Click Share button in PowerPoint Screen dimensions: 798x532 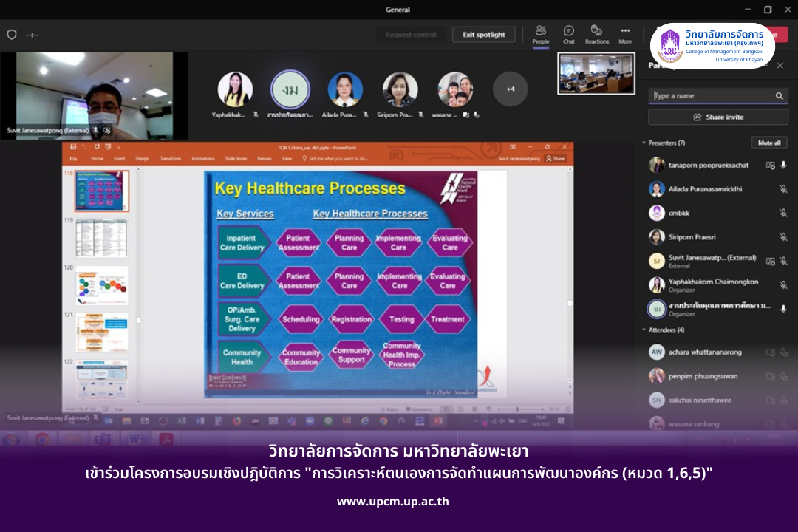[555, 158]
